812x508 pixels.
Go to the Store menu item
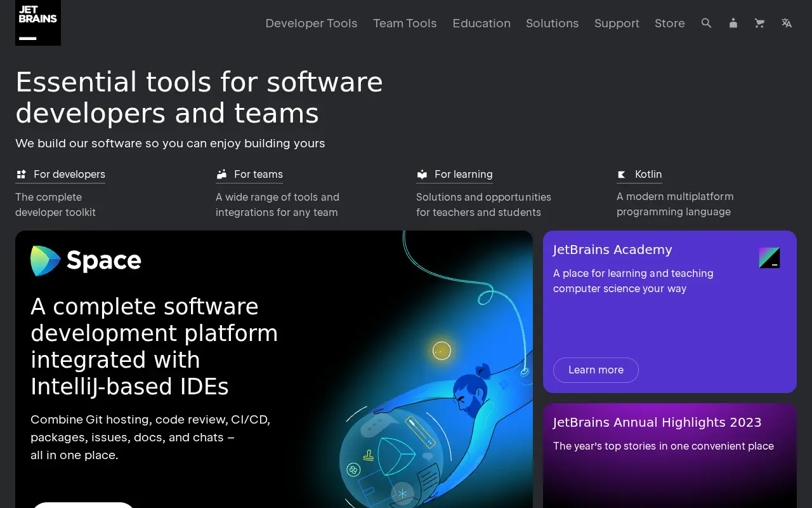point(670,23)
